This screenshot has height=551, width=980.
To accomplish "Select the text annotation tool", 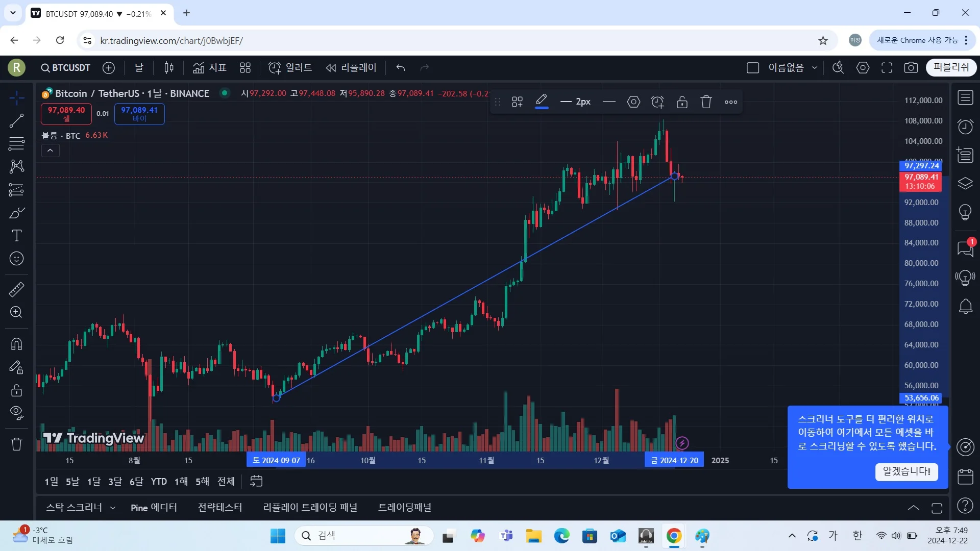I will (16, 236).
